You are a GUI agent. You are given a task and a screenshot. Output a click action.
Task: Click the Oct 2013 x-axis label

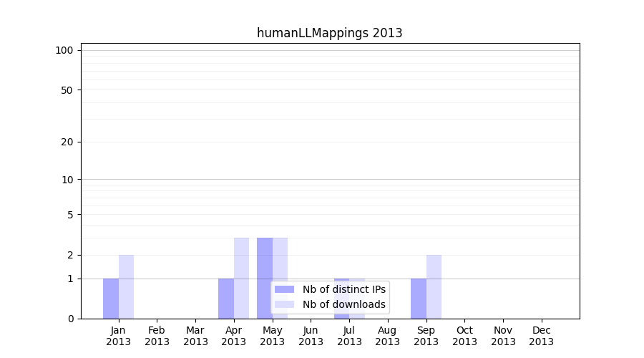point(464,336)
